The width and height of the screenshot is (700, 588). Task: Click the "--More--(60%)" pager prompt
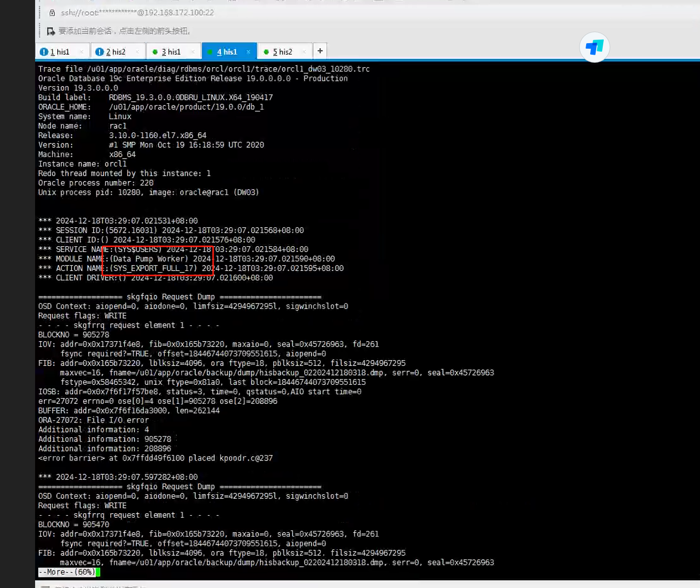click(x=67, y=572)
